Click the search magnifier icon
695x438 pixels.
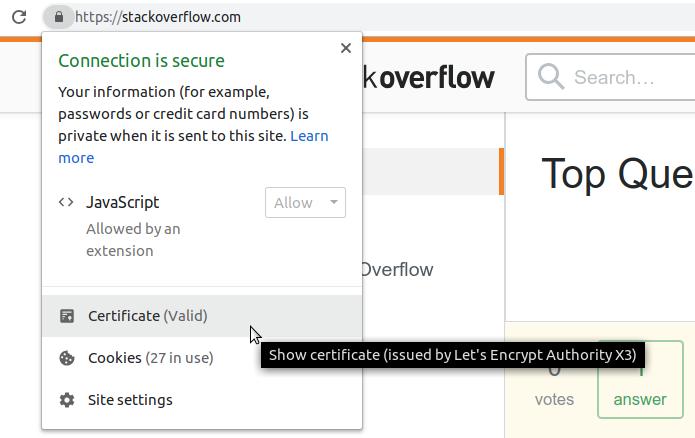(551, 77)
